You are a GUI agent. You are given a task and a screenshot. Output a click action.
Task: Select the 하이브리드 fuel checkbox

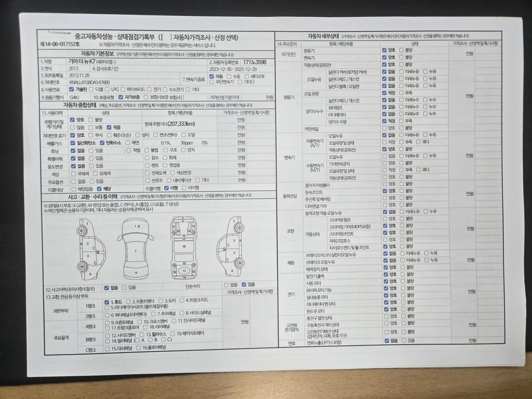[x=123, y=89]
